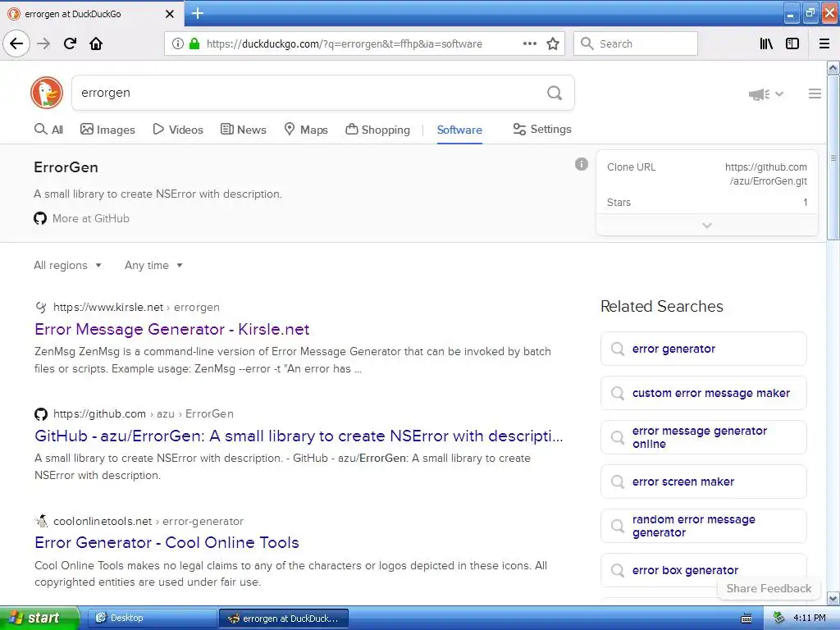Click the taskbar clock showing 4:11 PM
The width and height of the screenshot is (840, 630).
point(810,618)
